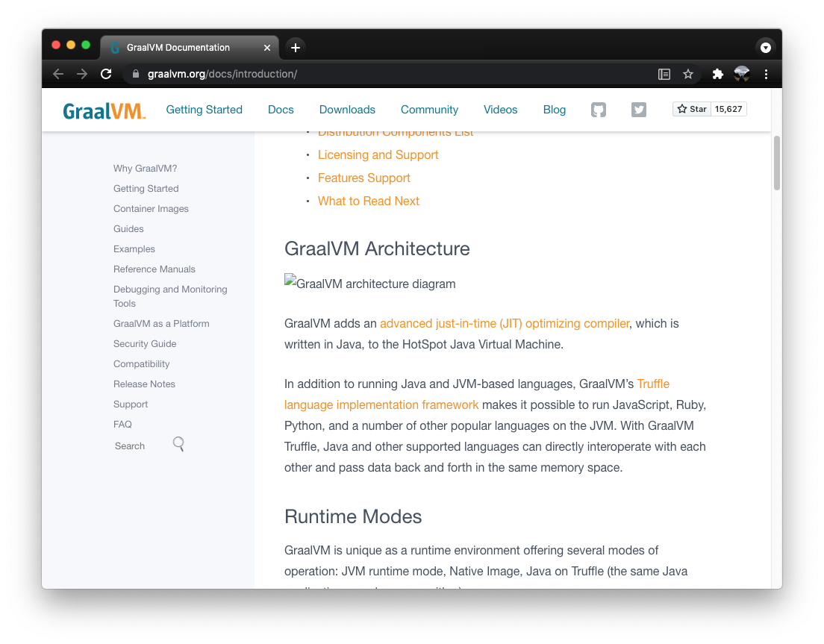
Task: Open Community in top navigation
Action: click(429, 110)
